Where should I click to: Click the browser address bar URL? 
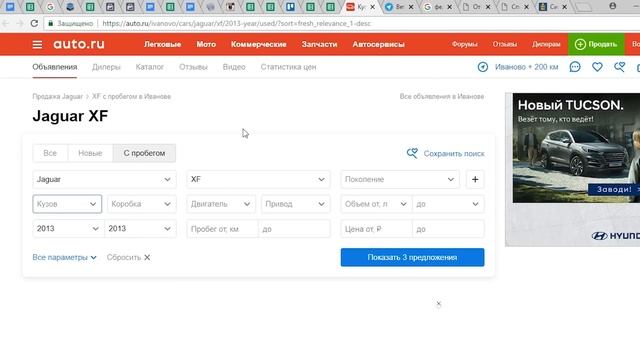(237, 24)
